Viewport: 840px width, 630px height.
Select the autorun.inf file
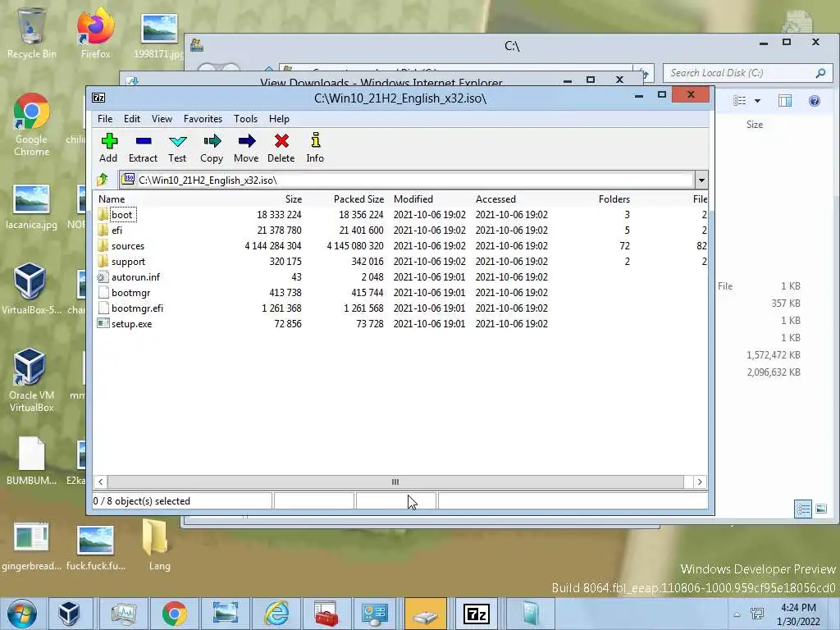coord(135,277)
